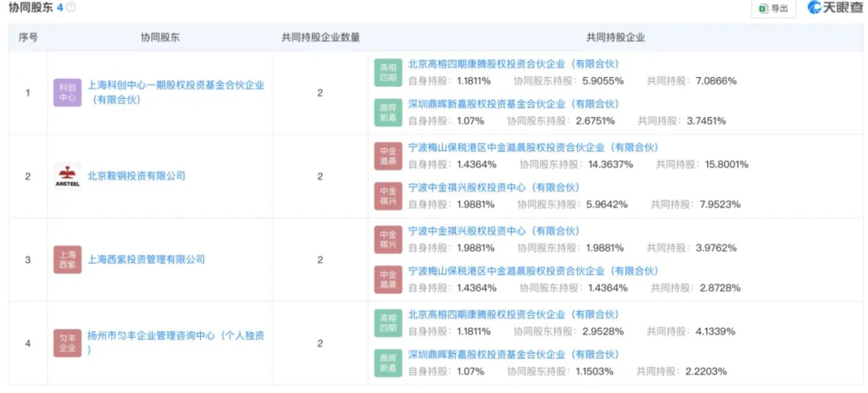Click the 导出 export button
The height and width of the screenshot is (393, 868).
[773, 8]
